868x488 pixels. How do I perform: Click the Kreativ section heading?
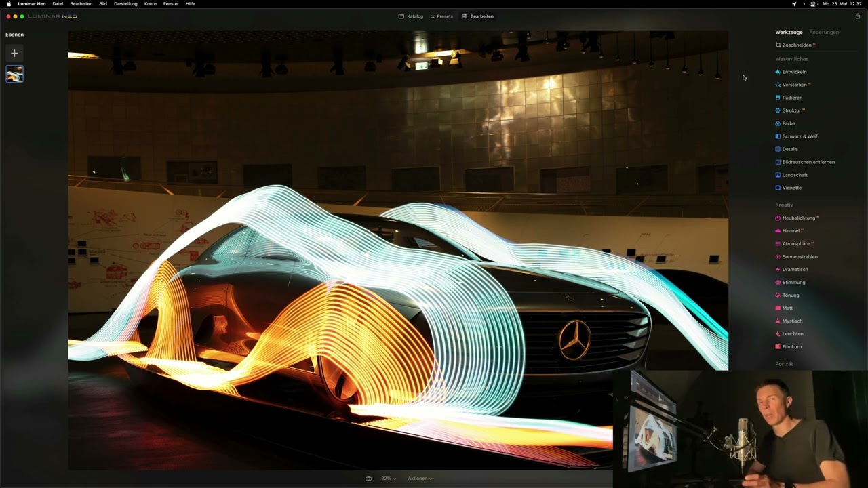point(784,205)
